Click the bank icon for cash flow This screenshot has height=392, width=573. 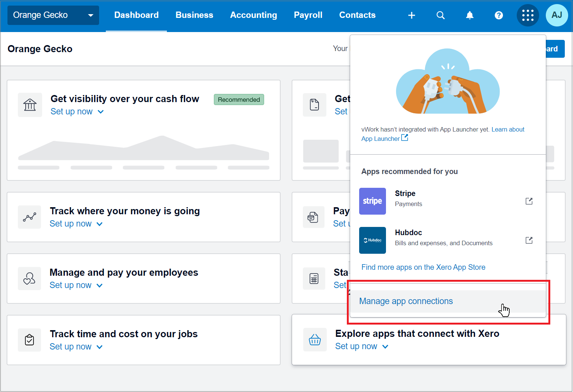click(30, 105)
